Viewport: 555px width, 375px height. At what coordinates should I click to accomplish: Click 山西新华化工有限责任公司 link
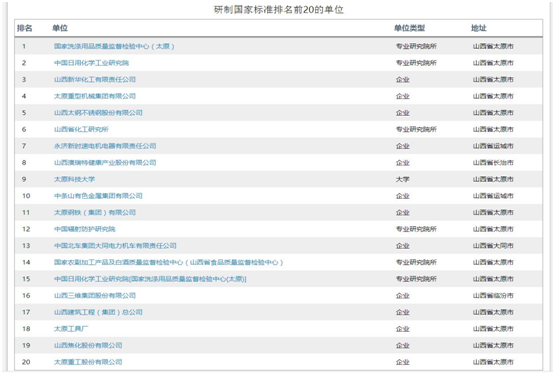95,80
